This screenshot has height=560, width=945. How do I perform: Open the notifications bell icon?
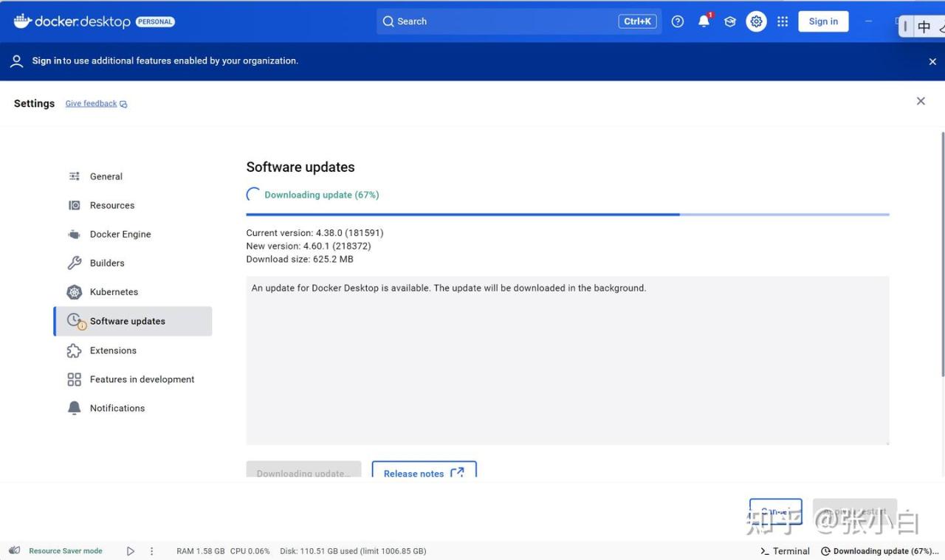(704, 21)
